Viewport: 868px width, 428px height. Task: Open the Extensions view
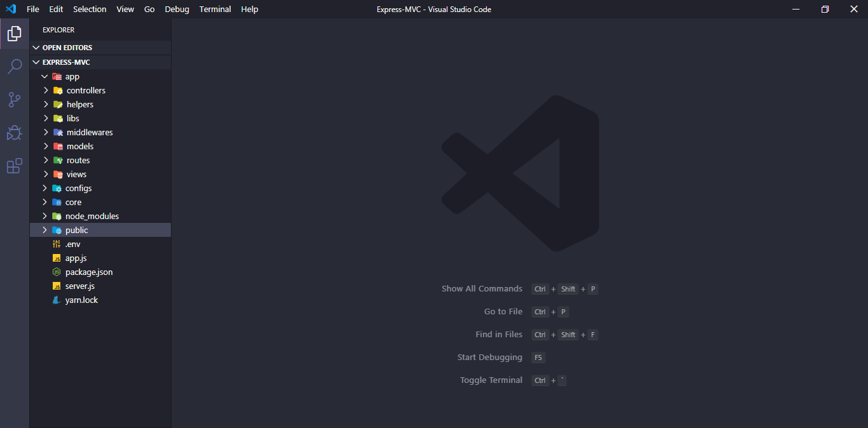(15, 166)
